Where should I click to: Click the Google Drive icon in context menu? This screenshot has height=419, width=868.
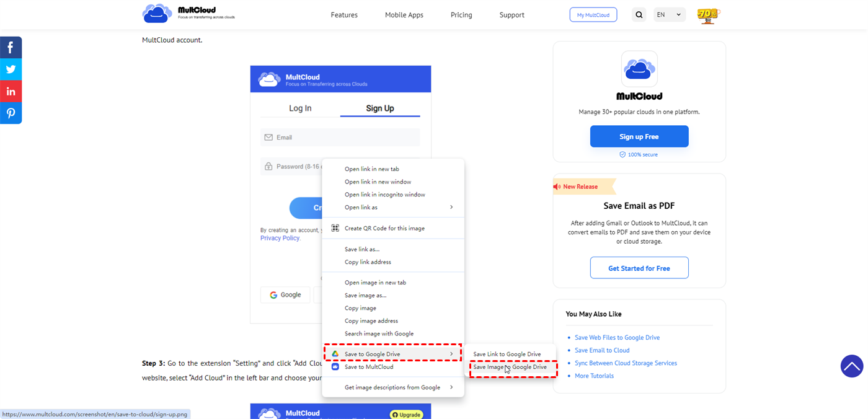pyautogui.click(x=335, y=354)
